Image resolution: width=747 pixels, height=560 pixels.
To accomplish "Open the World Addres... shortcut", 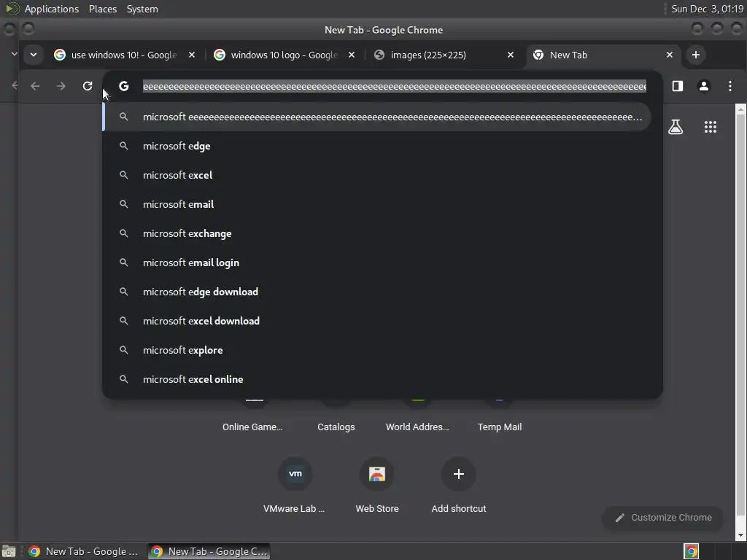I will (417, 427).
